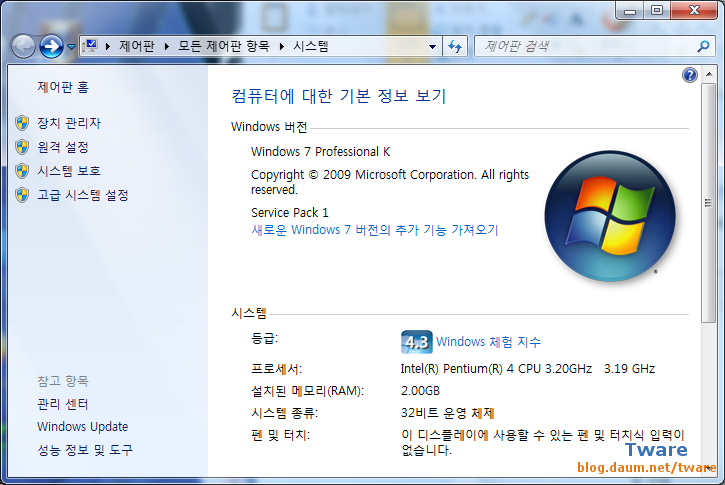Click the 2.00GB memory value
The image size is (725, 485).
point(420,391)
